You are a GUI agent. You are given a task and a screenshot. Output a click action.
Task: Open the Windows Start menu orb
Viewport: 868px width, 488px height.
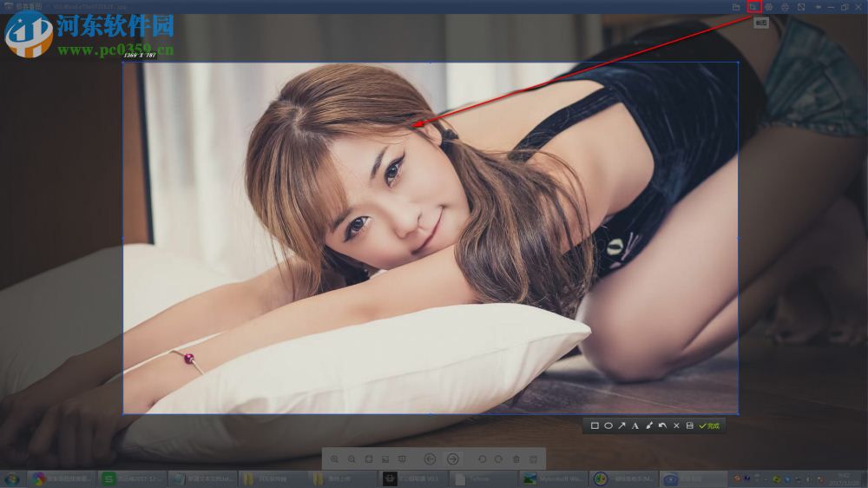[12, 478]
